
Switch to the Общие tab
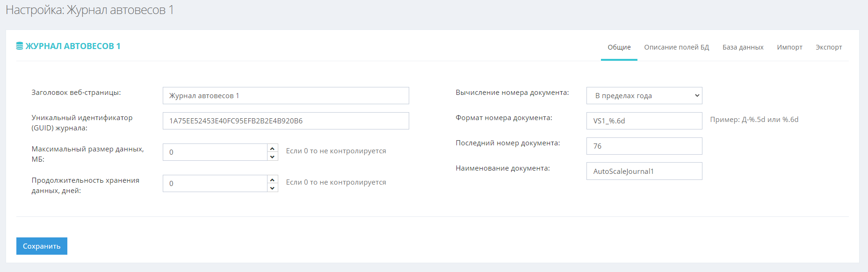619,47
